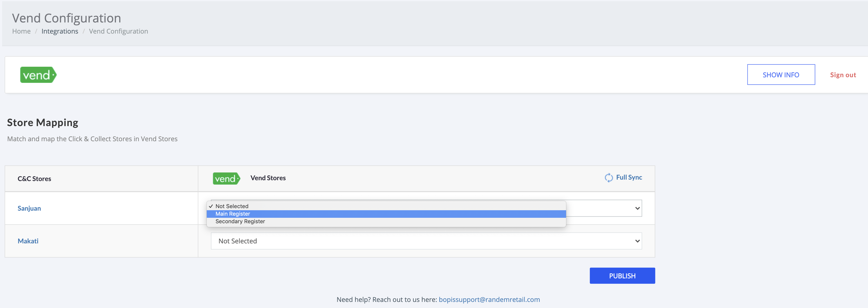Open the Makati store link
The height and width of the screenshot is (308, 868).
(x=28, y=241)
